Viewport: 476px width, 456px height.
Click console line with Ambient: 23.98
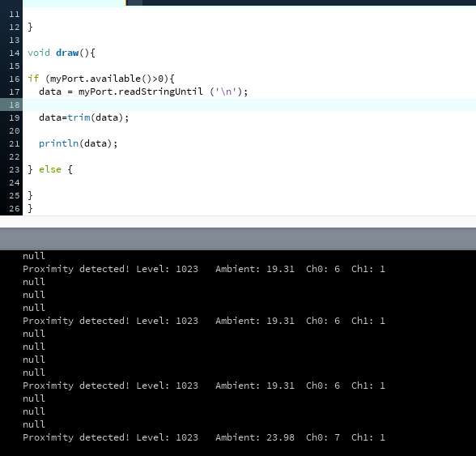click(204, 437)
